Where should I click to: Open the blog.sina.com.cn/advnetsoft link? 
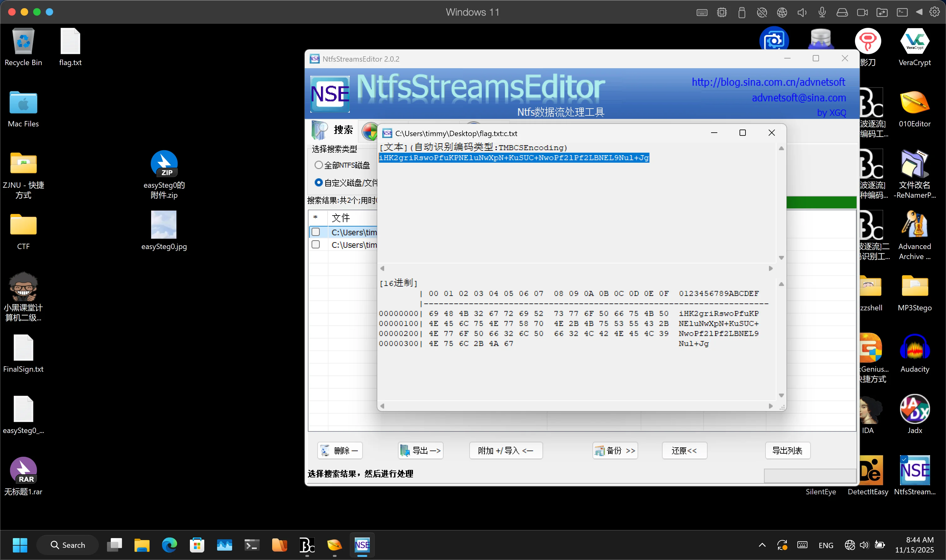click(x=768, y=82)
